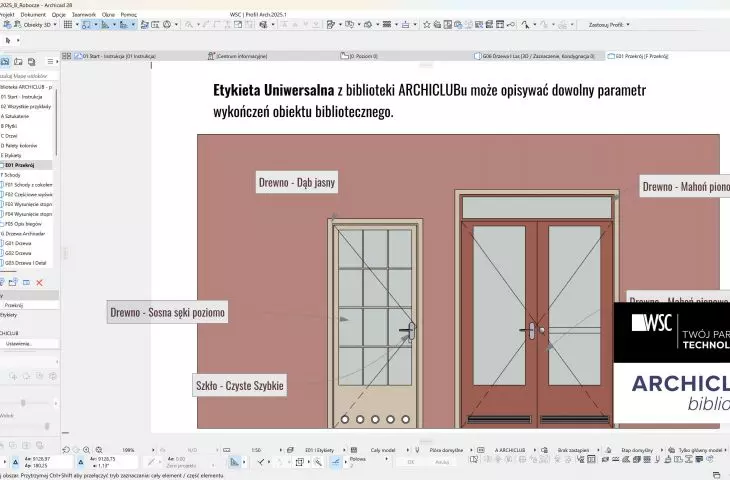Click the red X delete view icon

click(40, 283)
